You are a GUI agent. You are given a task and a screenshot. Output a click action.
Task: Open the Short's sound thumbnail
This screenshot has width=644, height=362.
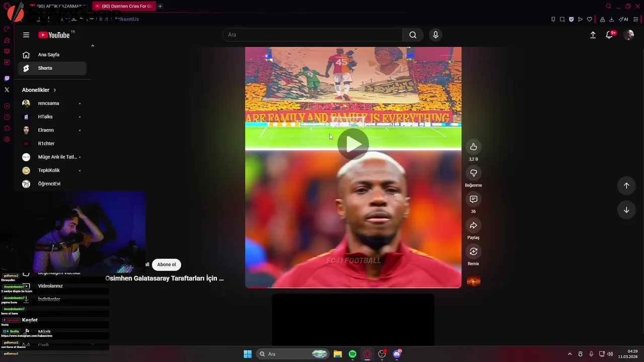pos(473,281)
